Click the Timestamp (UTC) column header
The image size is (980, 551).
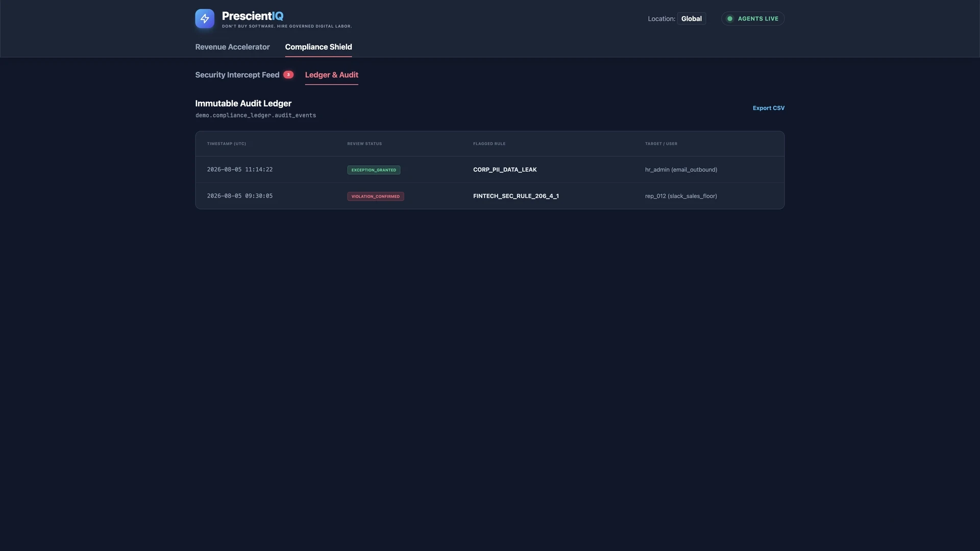[x=227, y=144]
